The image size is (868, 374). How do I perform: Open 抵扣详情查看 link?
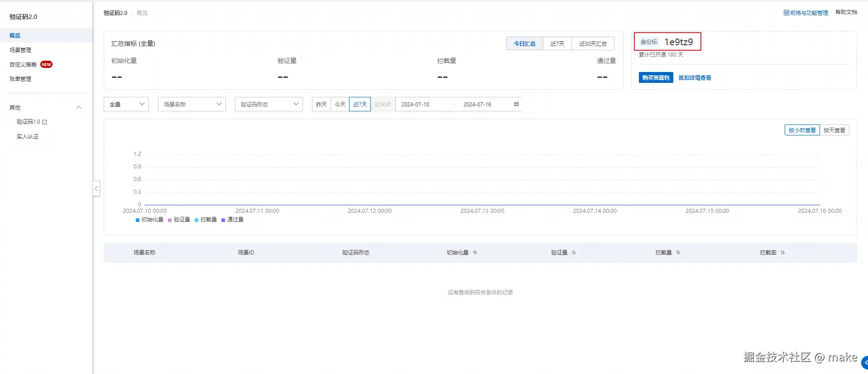[x=695, y=78]
